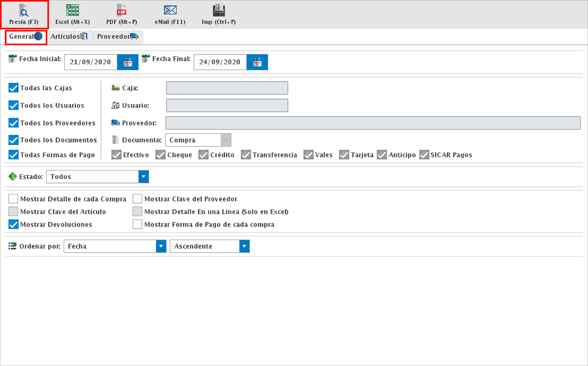Image resolution: width=588 pixels, height=366 pixels.
Task: Click the Fecha Inicial date field
Action: (x=90, y=62)
